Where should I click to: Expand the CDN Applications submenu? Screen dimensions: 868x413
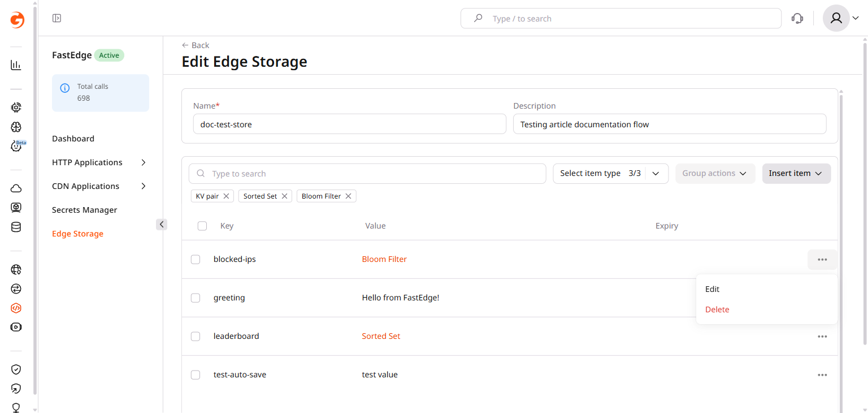[x=144, y=186]
